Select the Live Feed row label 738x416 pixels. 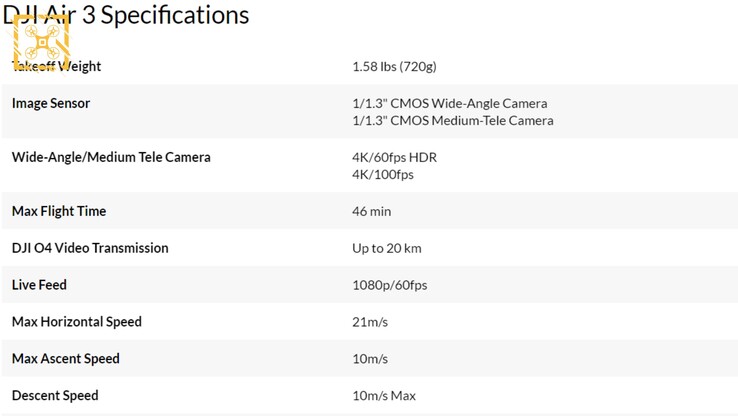[x=39, y=285]
